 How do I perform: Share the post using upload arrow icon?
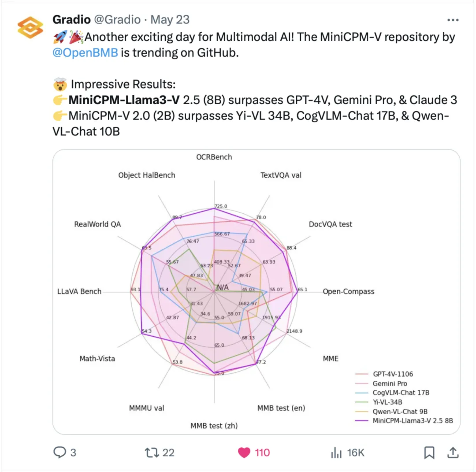(x=453, y=453)
